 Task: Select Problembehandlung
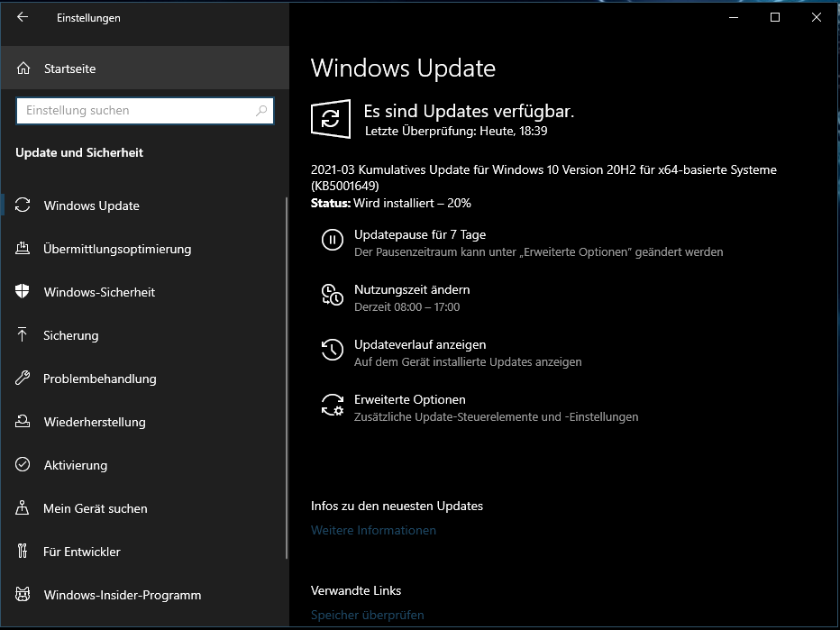tap(144, 379)
